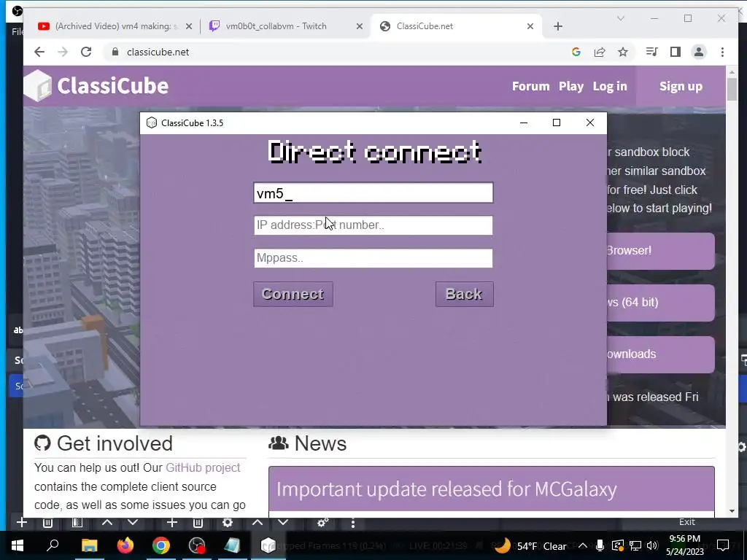Open File Explorer from the taskbar
The height and width of the screenshot is (560, 747).
click(x=89, y=545)
